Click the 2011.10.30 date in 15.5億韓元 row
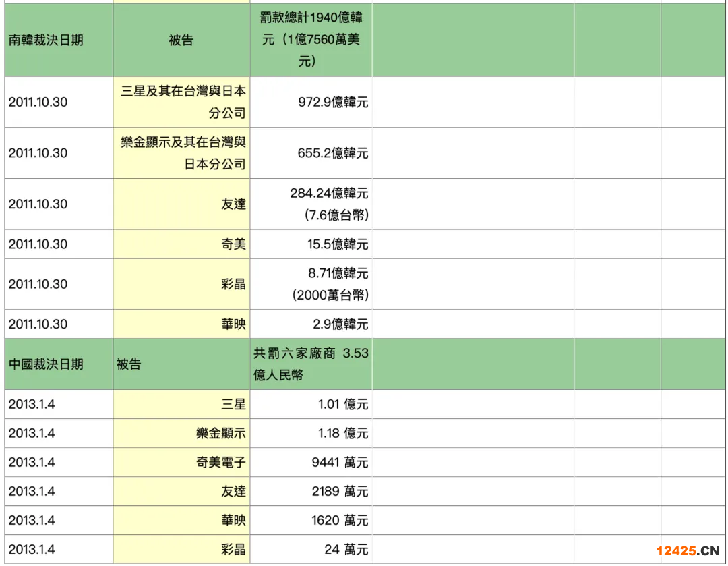Viewport: 728px width, 566px height. tap(38, 244)
